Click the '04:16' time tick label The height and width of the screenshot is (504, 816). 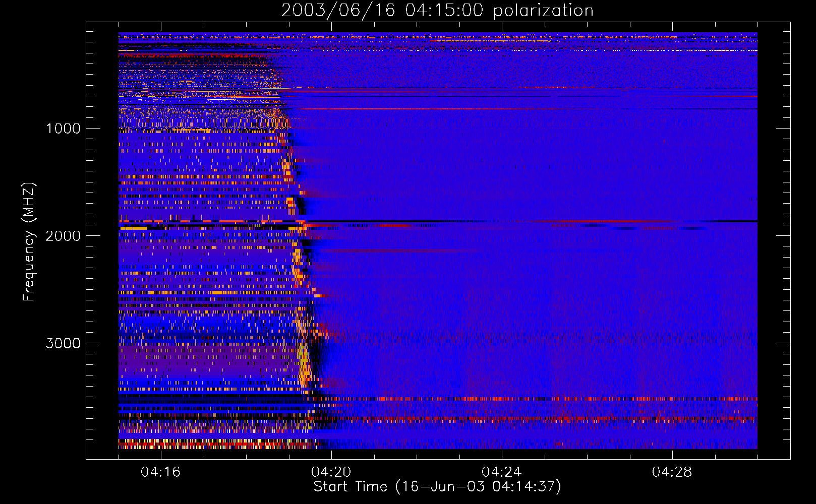160,472
